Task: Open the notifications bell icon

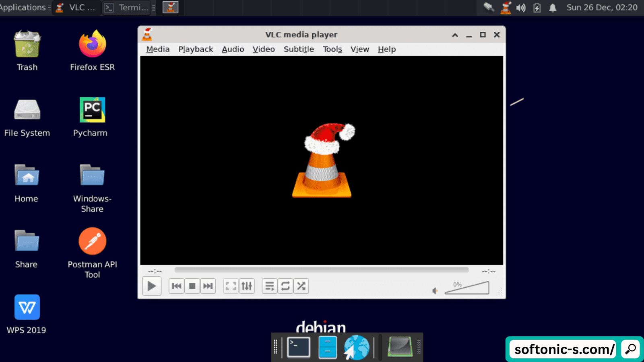Action: [553, 8]
